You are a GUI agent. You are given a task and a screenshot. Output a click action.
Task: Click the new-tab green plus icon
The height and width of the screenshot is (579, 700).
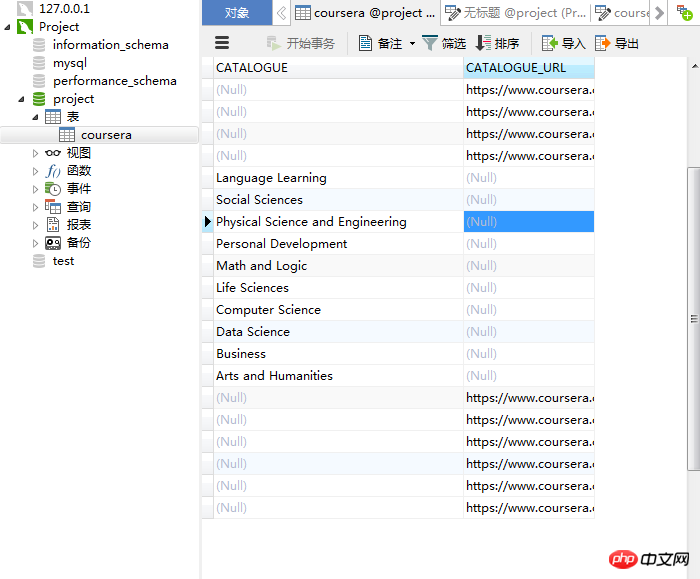pos(684,12)
